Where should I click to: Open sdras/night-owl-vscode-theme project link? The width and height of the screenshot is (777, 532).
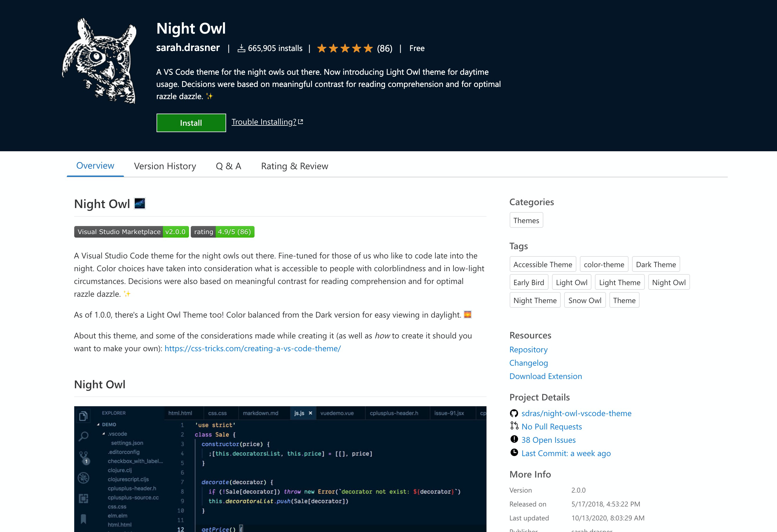576,413
